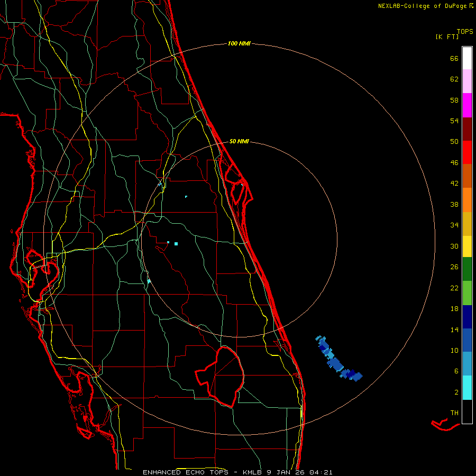Click the bright red swatch near 46–50
476x476 pixels.
pyautogui.click(x=467, y=152)
